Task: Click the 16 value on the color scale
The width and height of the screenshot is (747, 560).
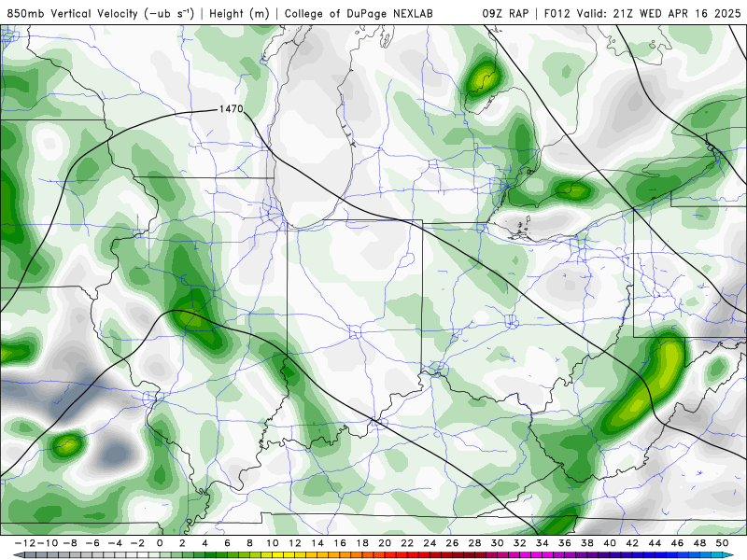Action: point(340,543)
